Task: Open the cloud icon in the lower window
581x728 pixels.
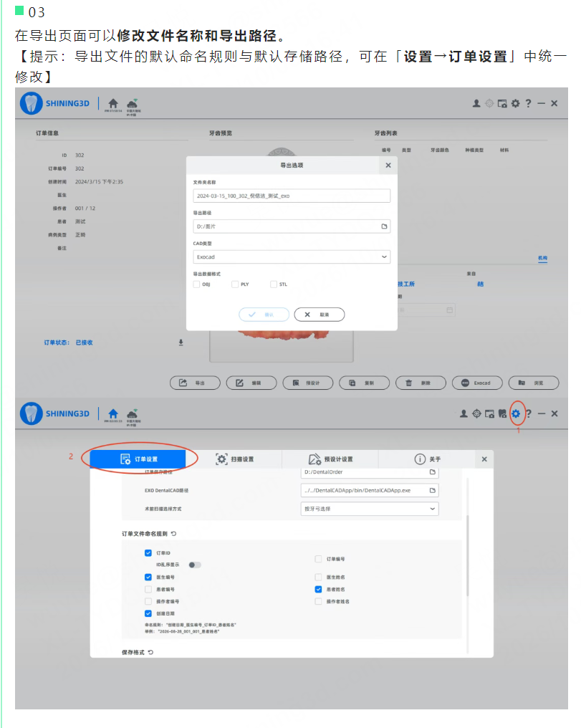Action: (x=133, y=413)
